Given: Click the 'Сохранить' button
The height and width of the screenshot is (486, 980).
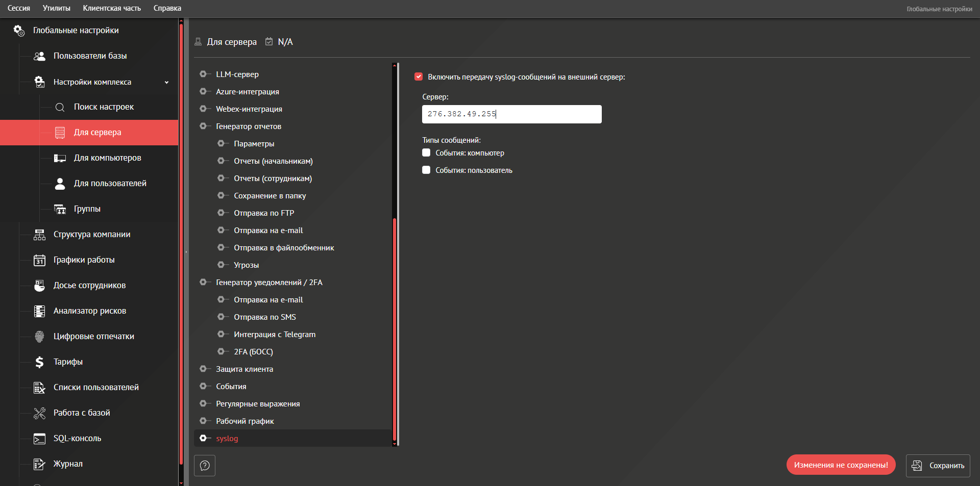Looking at the screenshot, I should click(938, 466).
